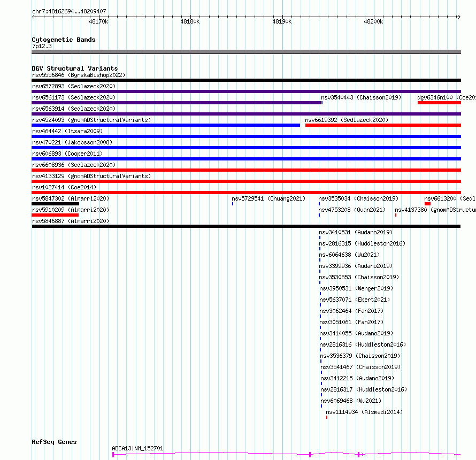
Task: Open nsv3399936 (Audano2019) variant
Action: tap(356, 266)
